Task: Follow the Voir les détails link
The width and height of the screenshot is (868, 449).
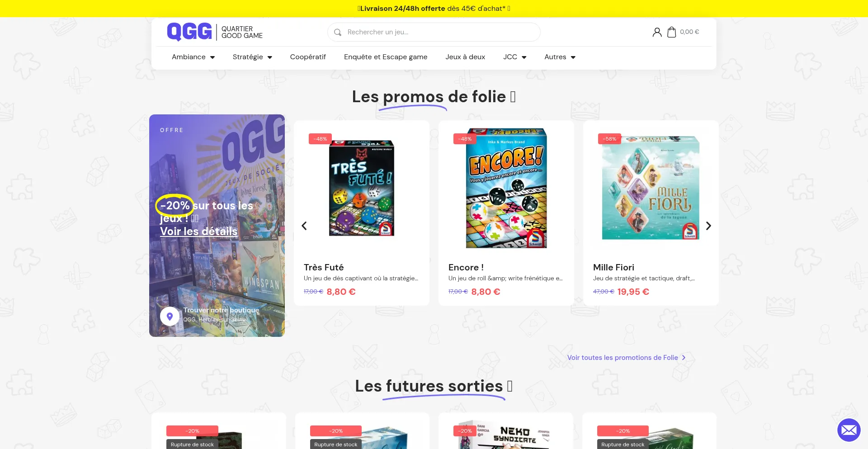Action: (x=198, y=231)
